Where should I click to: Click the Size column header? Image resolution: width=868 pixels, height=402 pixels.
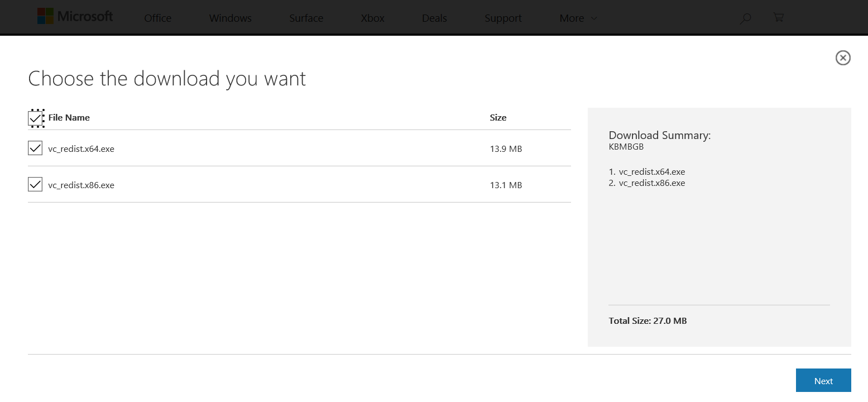click(x=498, y=118)
